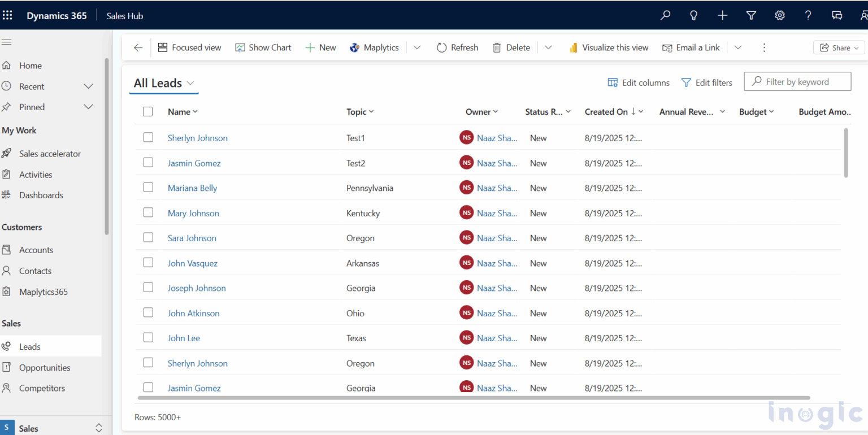
Task: Click inside the Filter by keyword box
Action: 802,81
